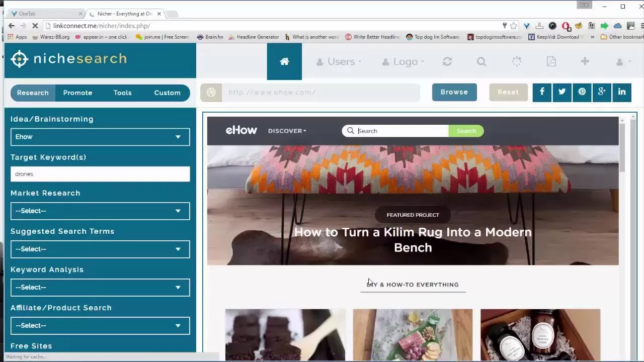Open the Logo menu dropdown
Image resolution: width=644 pixels, height=362 pixels.
pyautogui.click(x=403, y=61)
